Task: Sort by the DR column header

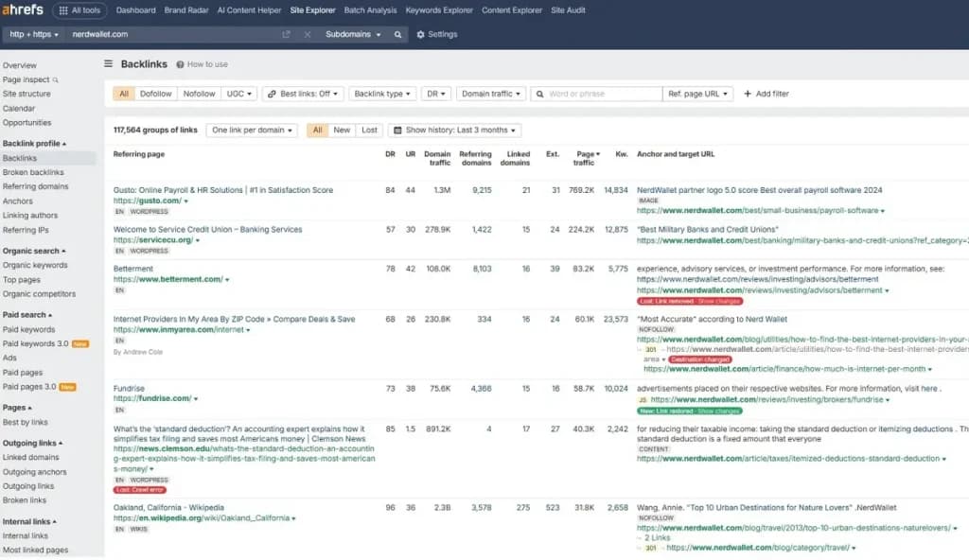Action: click(390, 154)
